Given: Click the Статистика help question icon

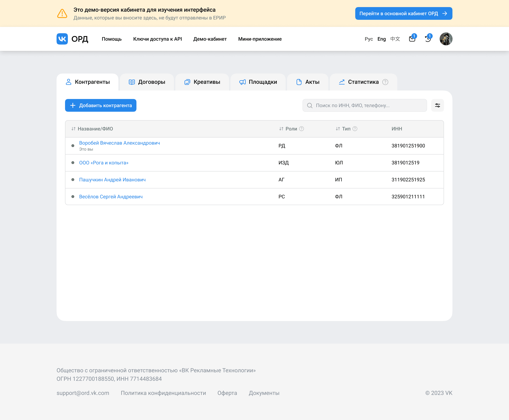Looking at the screenshot, I should pyautogui.click(x=385, y=82).
